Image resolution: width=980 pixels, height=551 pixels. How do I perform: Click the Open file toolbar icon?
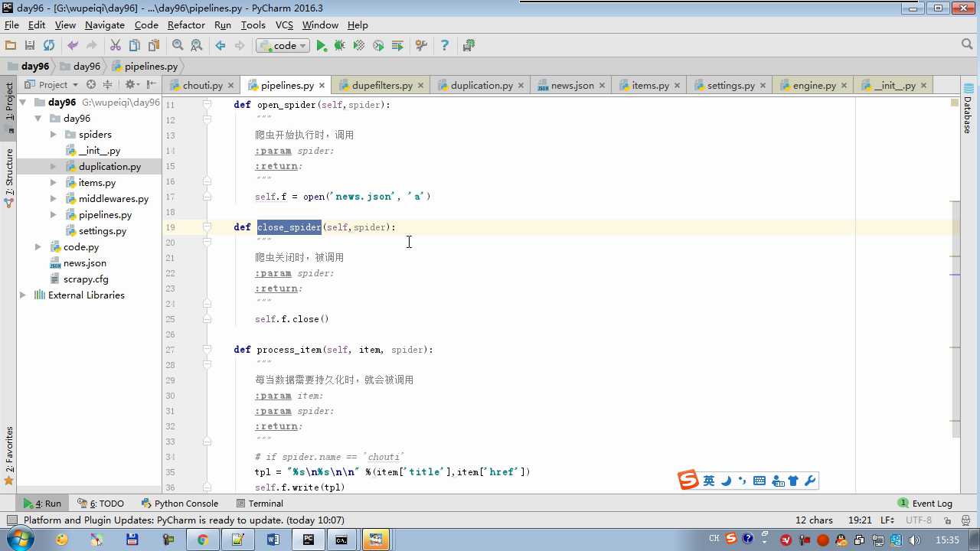point(11,46)
